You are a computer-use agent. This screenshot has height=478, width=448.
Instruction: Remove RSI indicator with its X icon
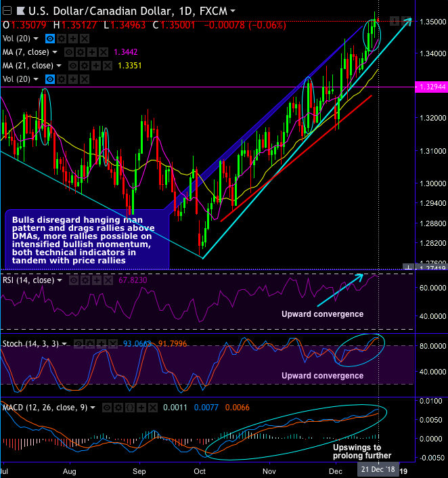click(x=108, y=280)
